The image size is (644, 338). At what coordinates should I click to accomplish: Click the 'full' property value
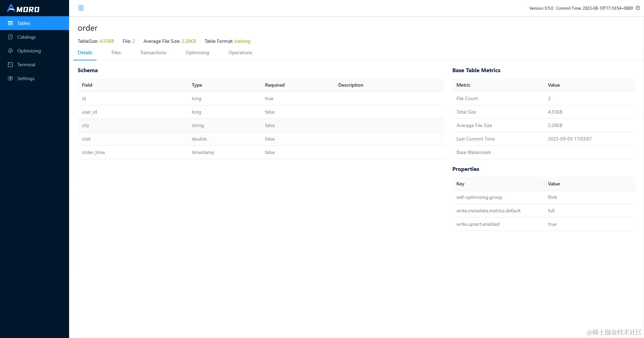point(551,211)
